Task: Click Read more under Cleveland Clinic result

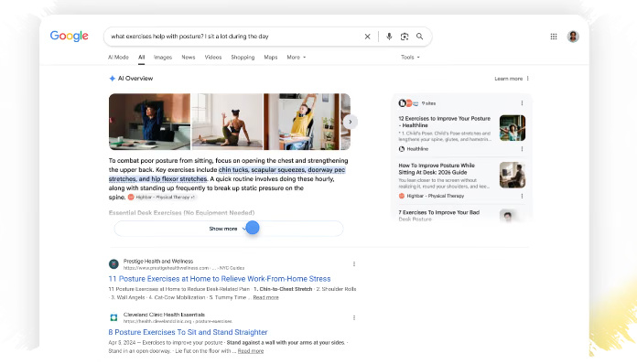Action: [251, 351]
